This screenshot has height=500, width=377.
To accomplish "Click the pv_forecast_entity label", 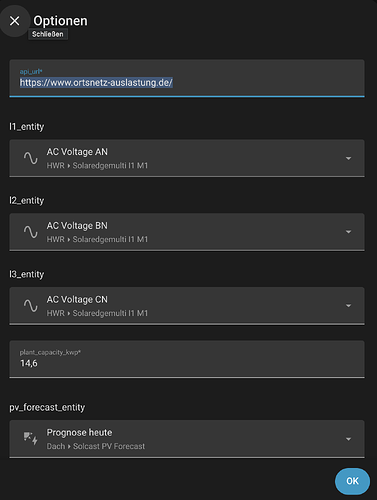I will click(47, 407).
